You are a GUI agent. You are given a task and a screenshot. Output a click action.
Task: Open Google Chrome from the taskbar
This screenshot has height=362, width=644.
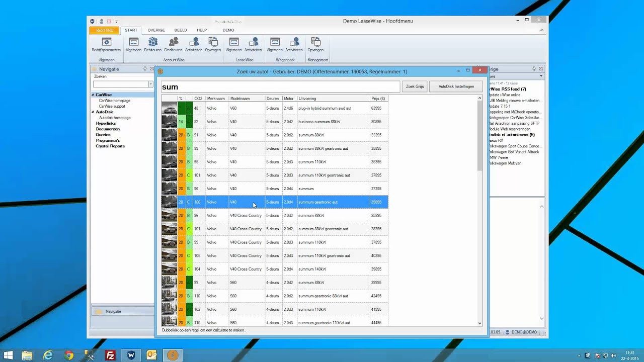tap(68, 355)
